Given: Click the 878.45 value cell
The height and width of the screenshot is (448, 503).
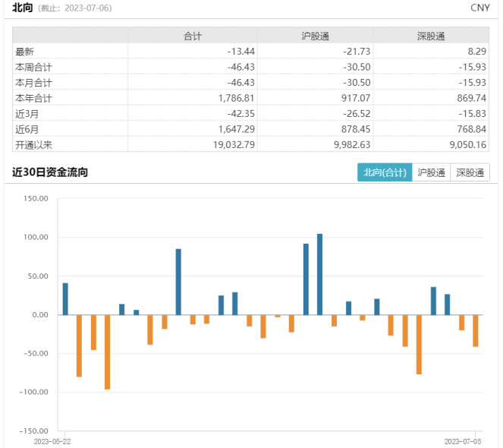Looking at the screenshot, I should click(x=356, y=129).
